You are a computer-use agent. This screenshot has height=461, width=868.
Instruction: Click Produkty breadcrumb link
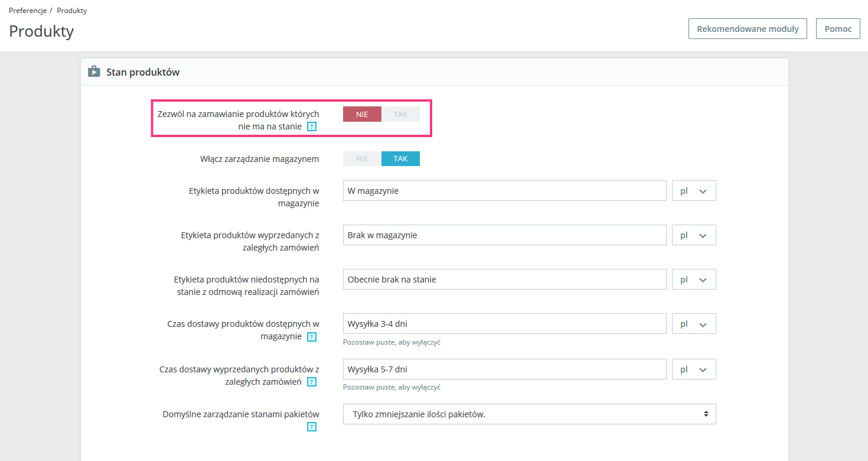click(x=71, y=11)
